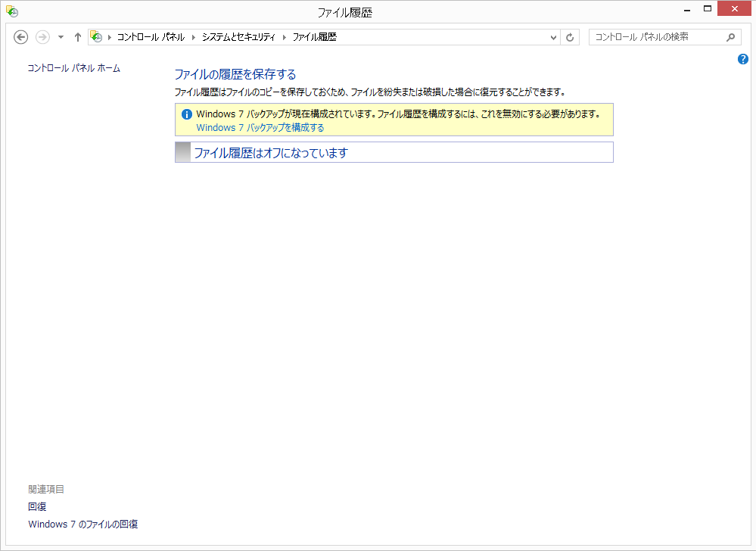
Task: Open the recent locations dropdown arrow
Action: click(61, 37)
